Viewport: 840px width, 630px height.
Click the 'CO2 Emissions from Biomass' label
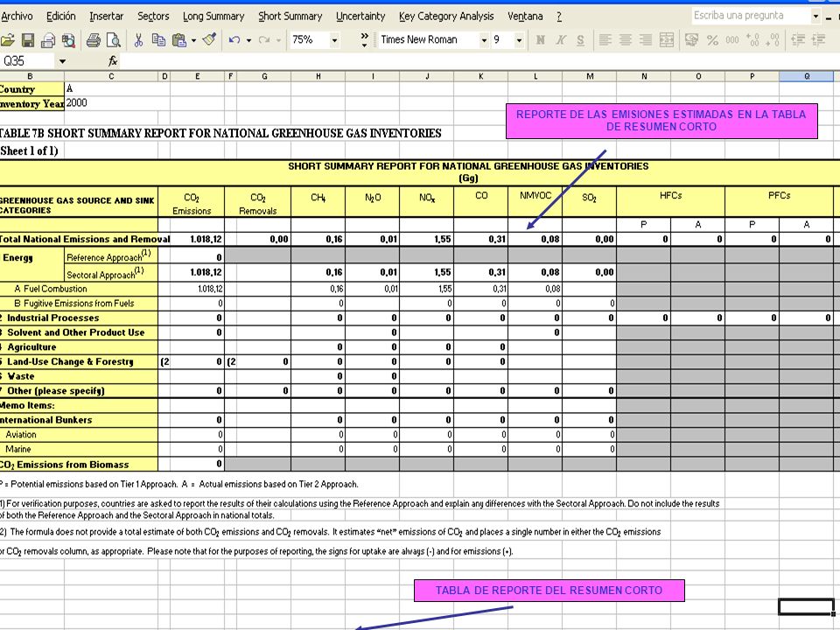click(64, 465)
